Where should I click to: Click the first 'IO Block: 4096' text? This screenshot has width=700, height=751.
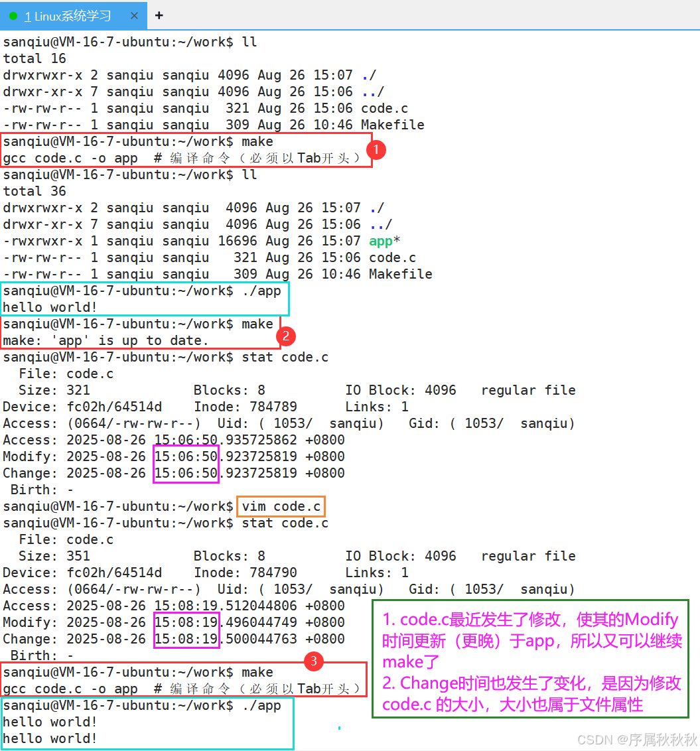(x=401, y=390)
